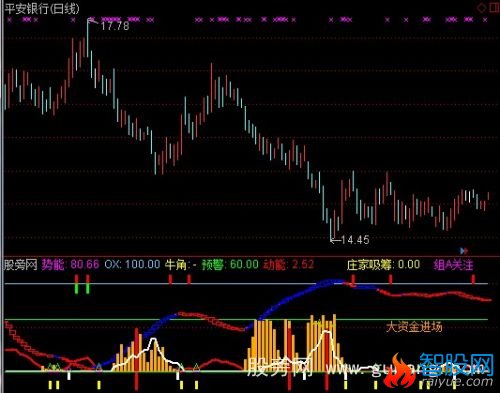This screenshot has height=393, width=500.
Task: Click the 14.45 low price label
Action: click(355, 240)
